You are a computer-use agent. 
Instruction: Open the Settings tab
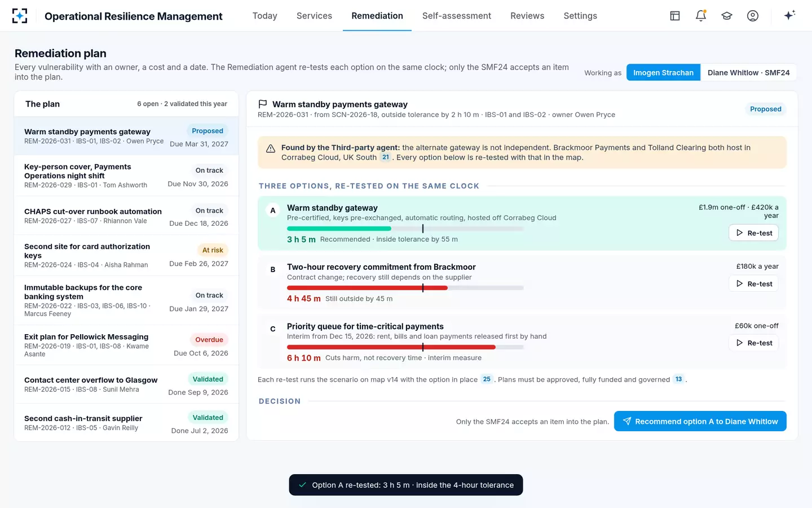coord(580,16)
